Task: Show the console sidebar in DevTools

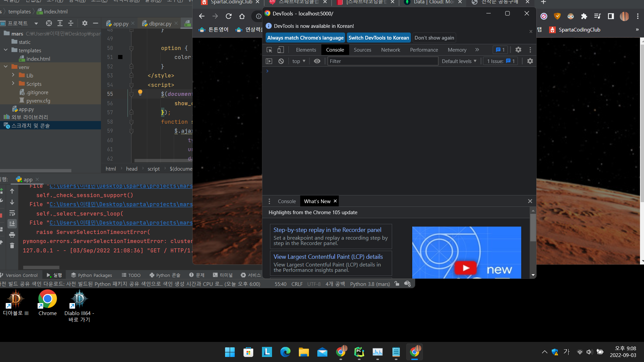Action: [269, 61]
